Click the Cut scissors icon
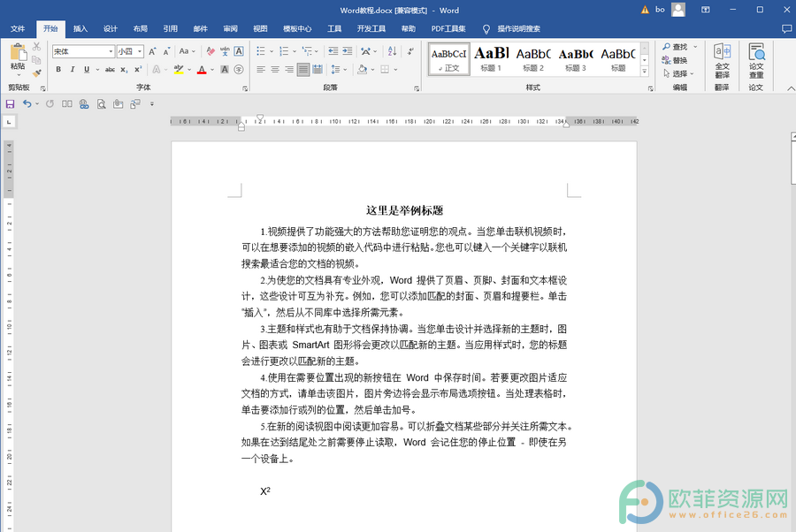This screenshot has height=532, width=796. pos(36,47)
